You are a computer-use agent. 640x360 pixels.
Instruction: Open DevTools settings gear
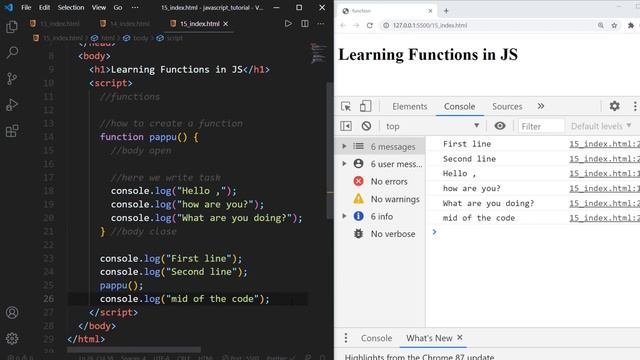[614, 106]
